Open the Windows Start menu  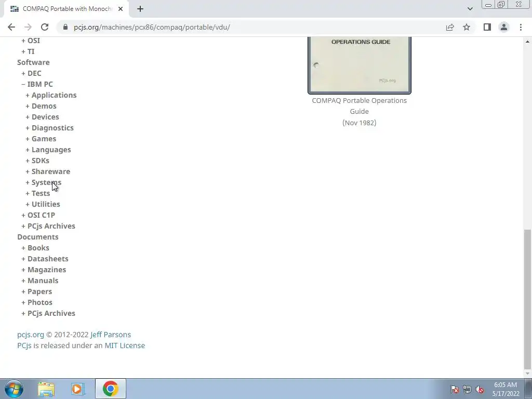pos(14,389)
